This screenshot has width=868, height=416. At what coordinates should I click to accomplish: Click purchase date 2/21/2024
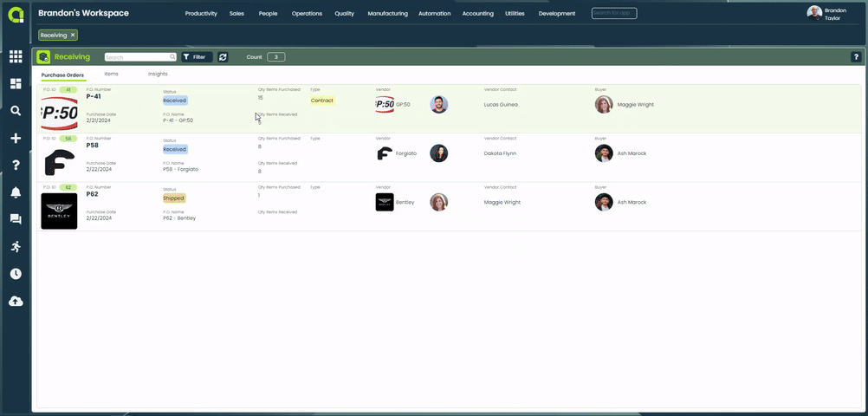[x=99, y=120]
